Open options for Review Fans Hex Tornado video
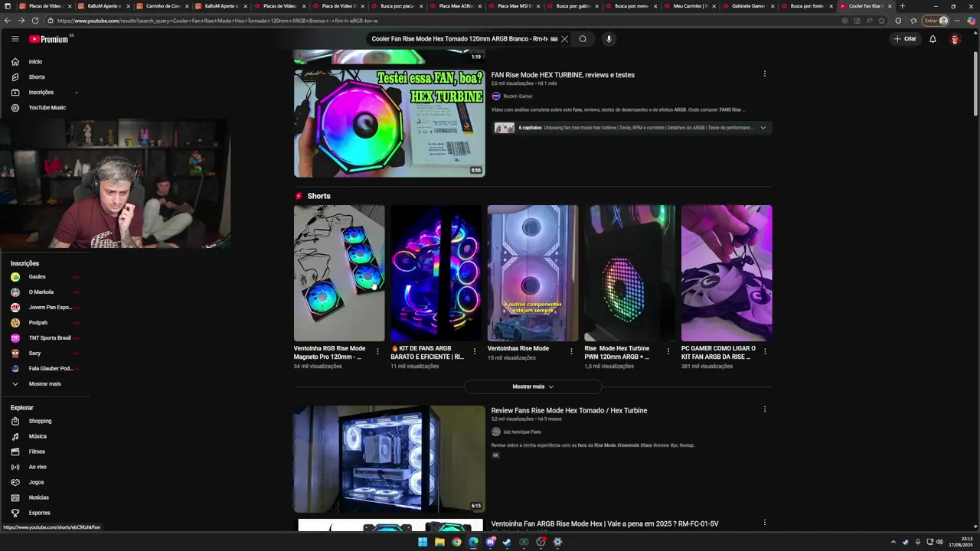Viewport: 980px width, 551px height. click(x=764, y=409)
